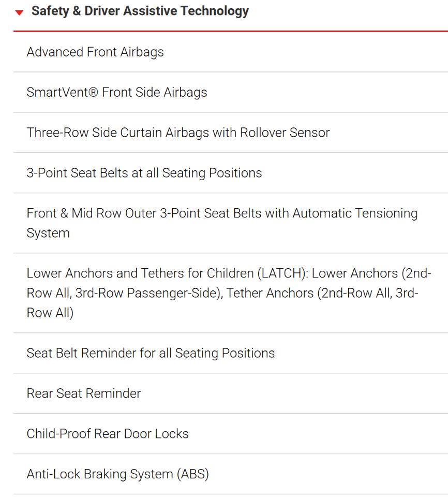Viewport: 448px width, 497px height.
Task: Click the word System on the wrapped line
Action: tap(48, 233)
